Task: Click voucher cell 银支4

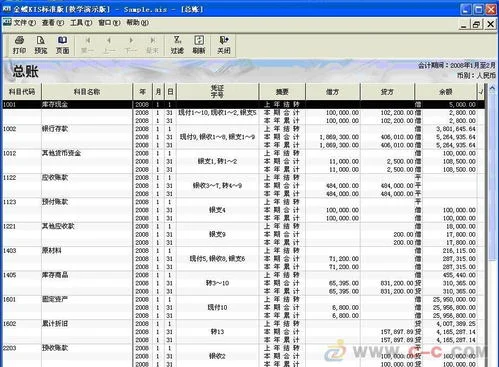Action: point(217,210)
